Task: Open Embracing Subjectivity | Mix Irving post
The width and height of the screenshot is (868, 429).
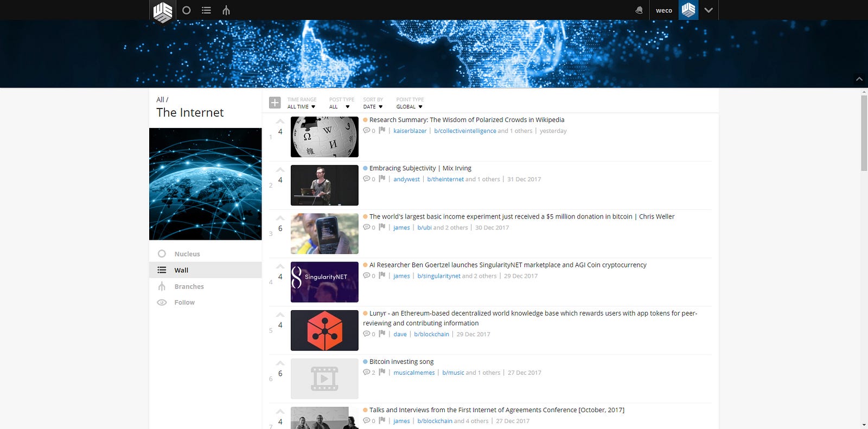Action: 420,168
